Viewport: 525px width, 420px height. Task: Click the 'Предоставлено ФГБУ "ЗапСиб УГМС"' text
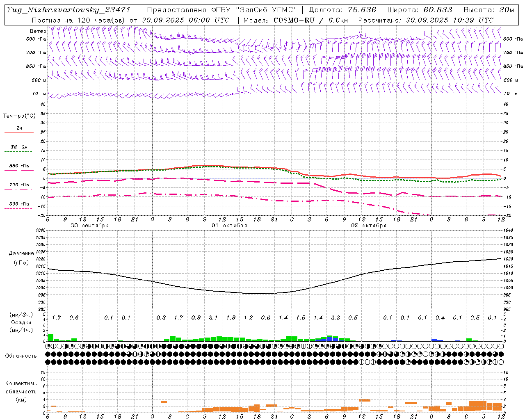point(222,10)
